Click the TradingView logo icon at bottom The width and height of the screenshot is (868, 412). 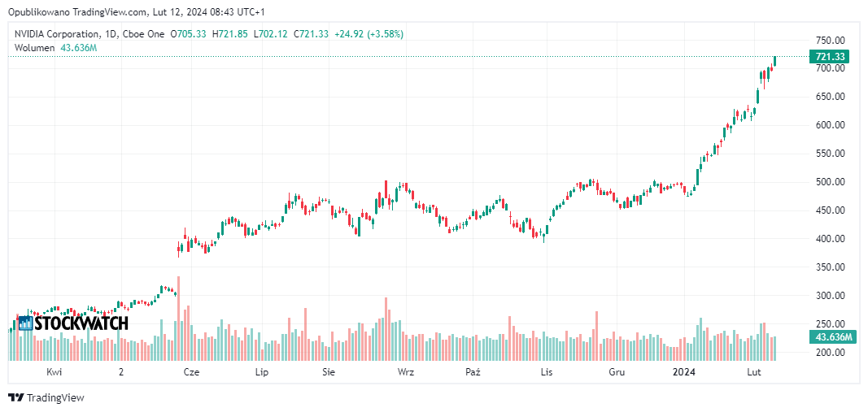pyautogui.click(x=16, y=397)
